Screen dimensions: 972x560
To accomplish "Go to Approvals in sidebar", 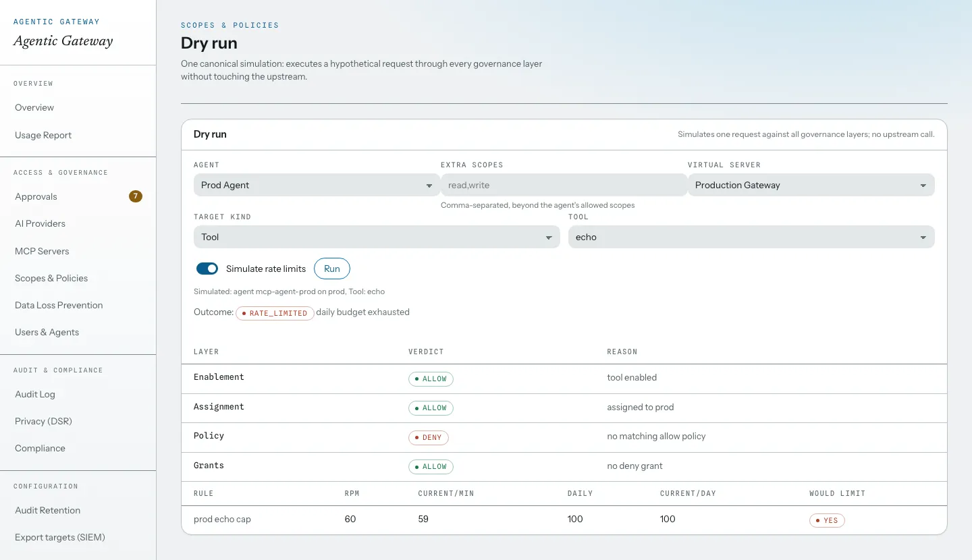I will pyautogui.click(x=36, y=196).
